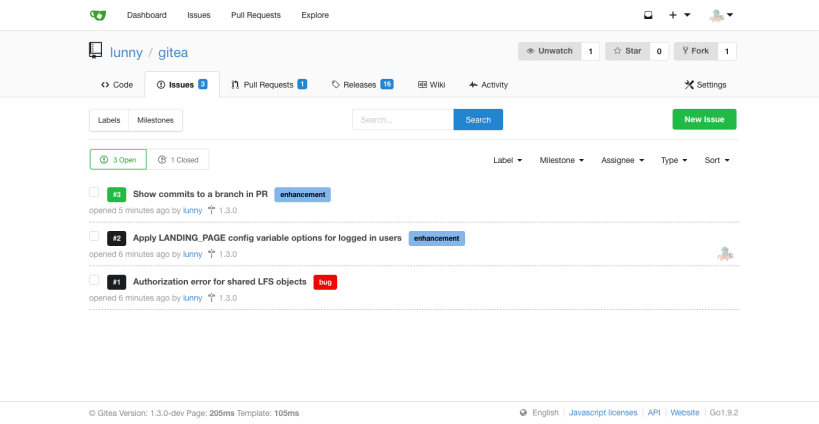Show the 3 Open issues filter
The image size is (819, 424).
[x=118, y=160]
